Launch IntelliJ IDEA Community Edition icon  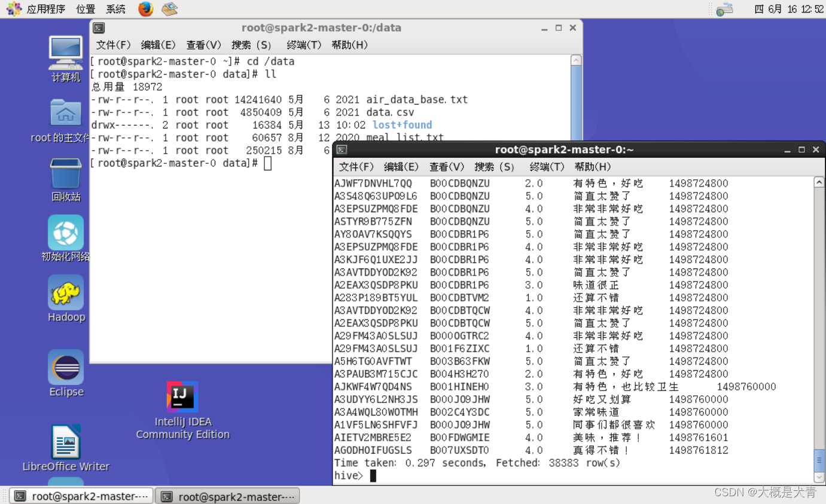pyautogui.click(x=182, y=397)
